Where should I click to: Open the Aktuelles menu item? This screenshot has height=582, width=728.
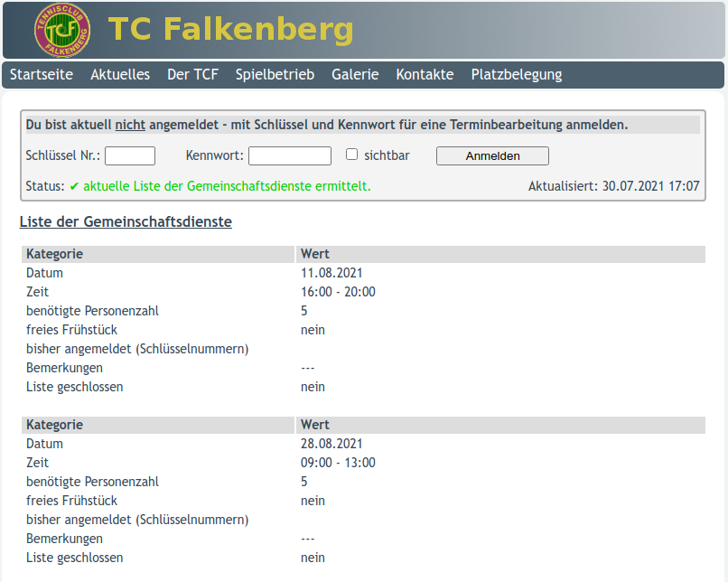pyautogui.click(x=120, y=74)
